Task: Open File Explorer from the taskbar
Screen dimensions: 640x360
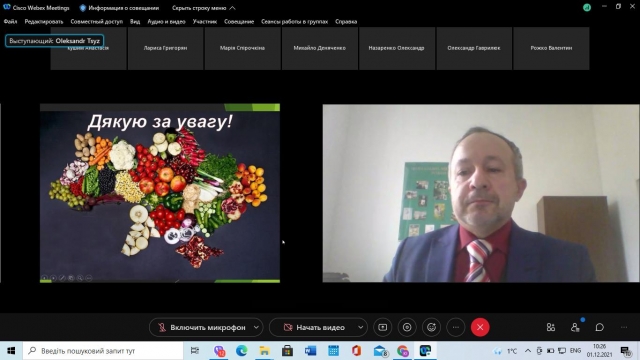Action: click(264, 351)
